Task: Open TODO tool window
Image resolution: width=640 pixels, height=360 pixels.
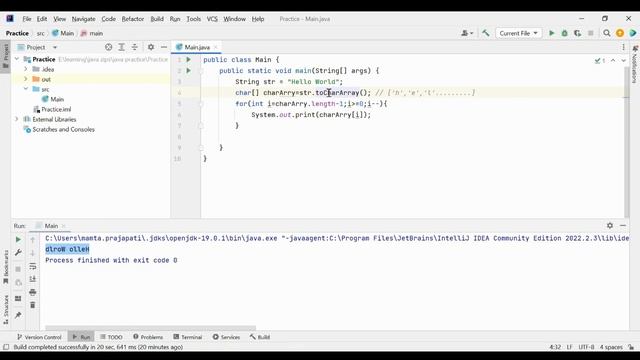Action: pos(111,337)
